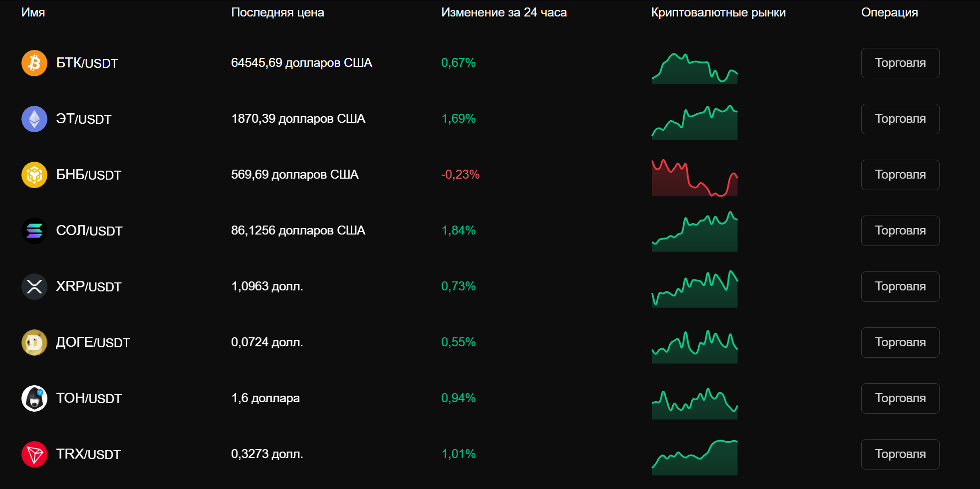Open the ДОГЕ/USDT sparkline chart
980x489 pixels.
[695, 346]
